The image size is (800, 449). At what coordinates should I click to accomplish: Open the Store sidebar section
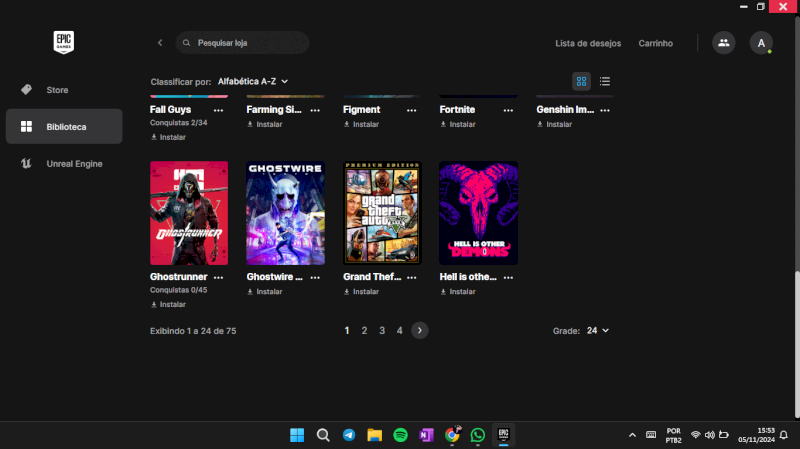pos(57,90)
